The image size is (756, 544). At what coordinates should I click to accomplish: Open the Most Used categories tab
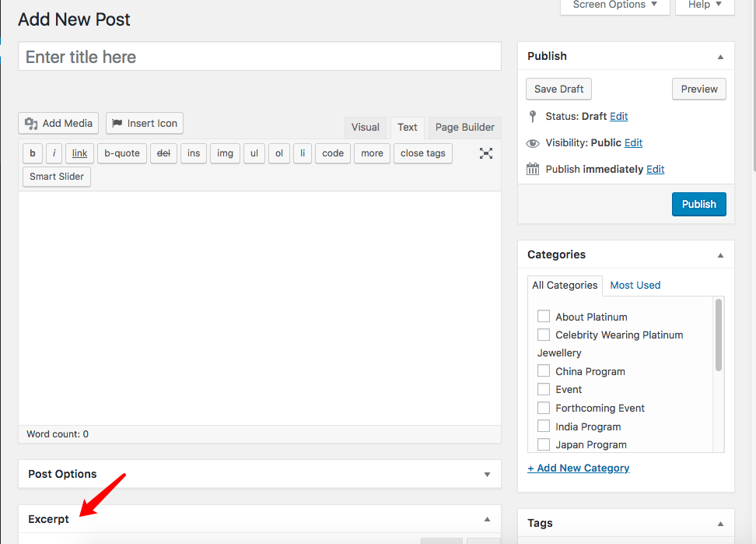click(x=635, y=285)
